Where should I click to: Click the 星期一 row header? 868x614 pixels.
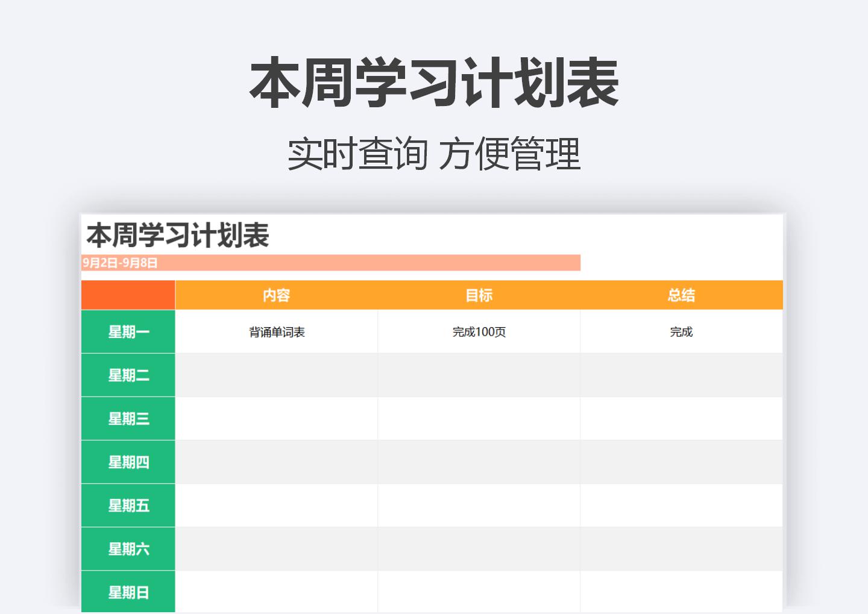[128, 331]
